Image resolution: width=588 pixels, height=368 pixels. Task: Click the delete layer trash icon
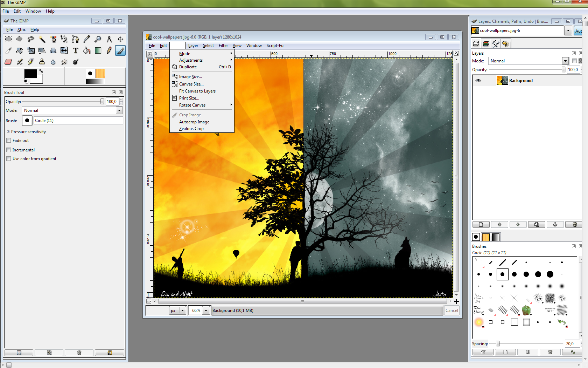(574, 225)
